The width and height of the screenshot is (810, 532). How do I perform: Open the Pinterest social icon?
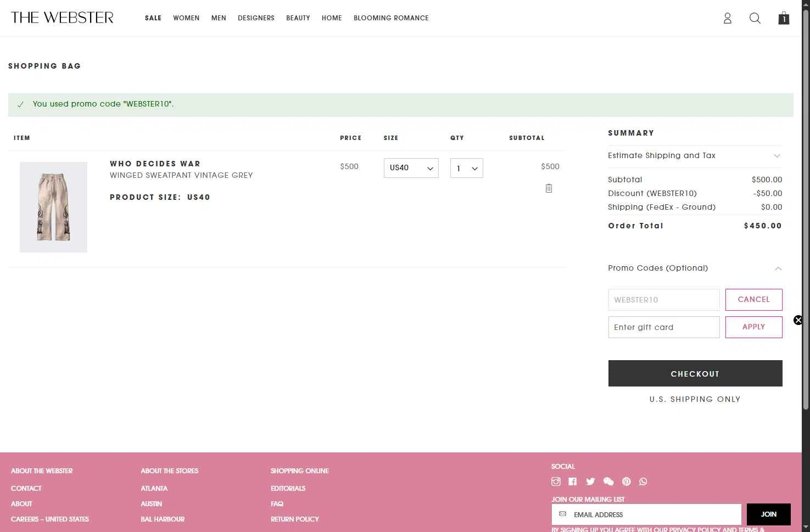pyautogui.click(x=627, y=481)
